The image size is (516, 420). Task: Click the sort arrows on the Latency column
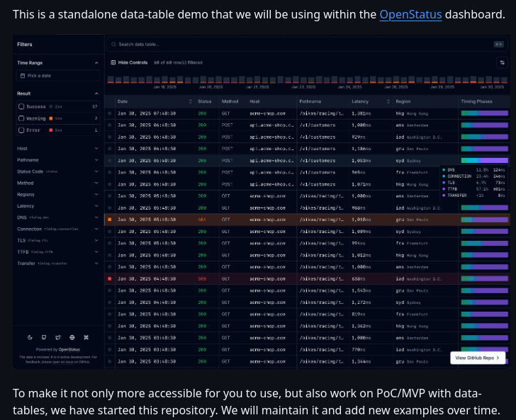point(388,101)
